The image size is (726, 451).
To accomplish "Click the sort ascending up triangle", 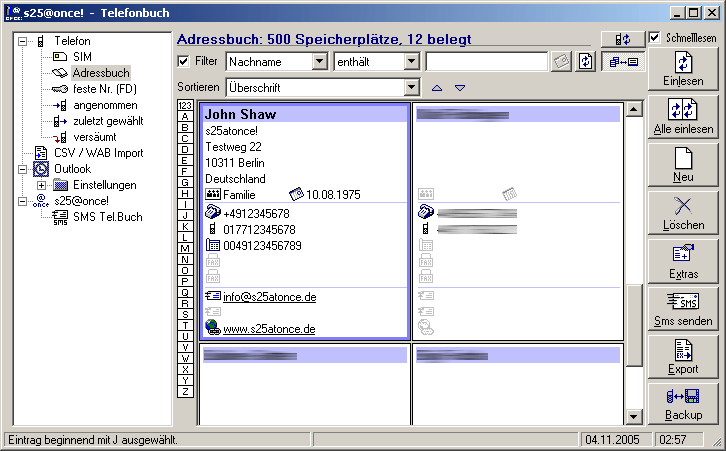I will tap(437, 88).
